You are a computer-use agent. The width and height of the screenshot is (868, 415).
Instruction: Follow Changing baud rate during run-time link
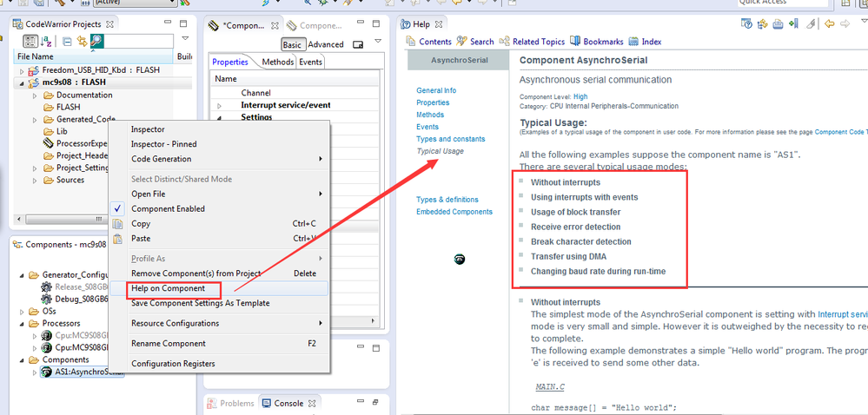(x=598, y=271)
